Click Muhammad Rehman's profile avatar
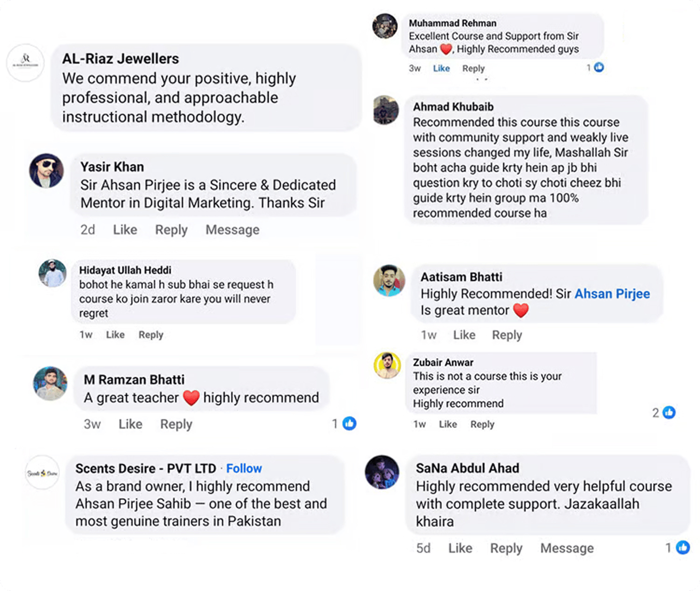The image size is (700, 591). click(x=385, y=26)
